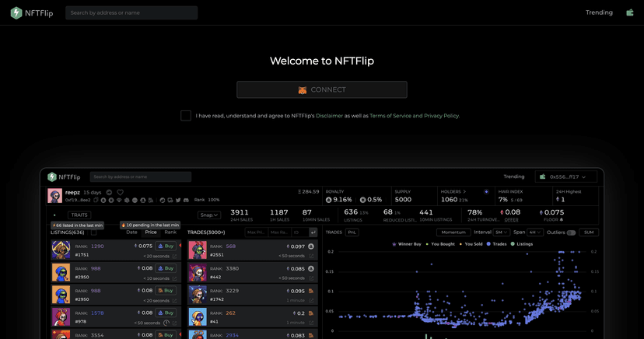The image size is (644, 339).
Task: Click the enter arrow icon beside ID filter
Action: [x=313, y=232]
